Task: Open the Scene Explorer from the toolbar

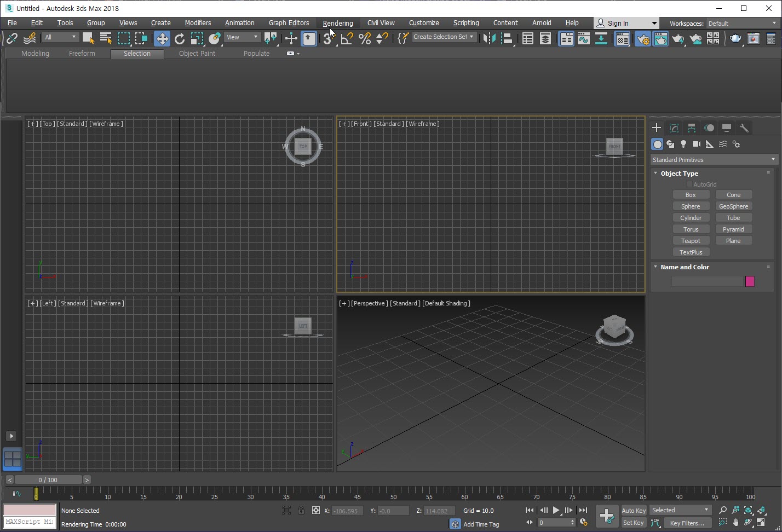Action: [528, 38]
